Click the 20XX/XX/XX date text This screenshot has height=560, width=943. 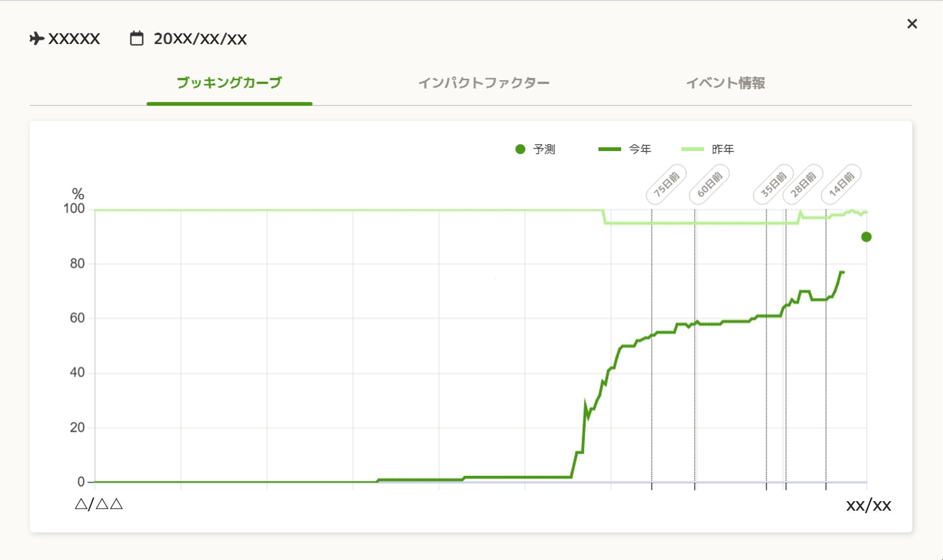coord(200,39)
